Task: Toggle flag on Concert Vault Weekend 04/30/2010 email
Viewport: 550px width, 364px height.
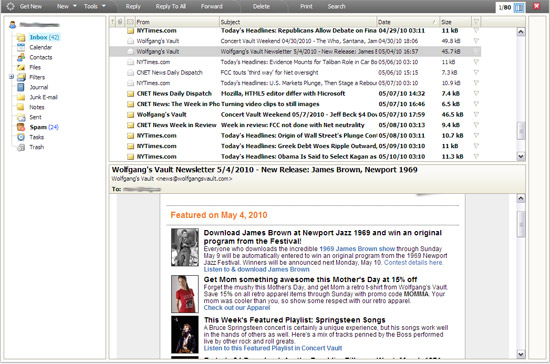Action: coord(476,41)
